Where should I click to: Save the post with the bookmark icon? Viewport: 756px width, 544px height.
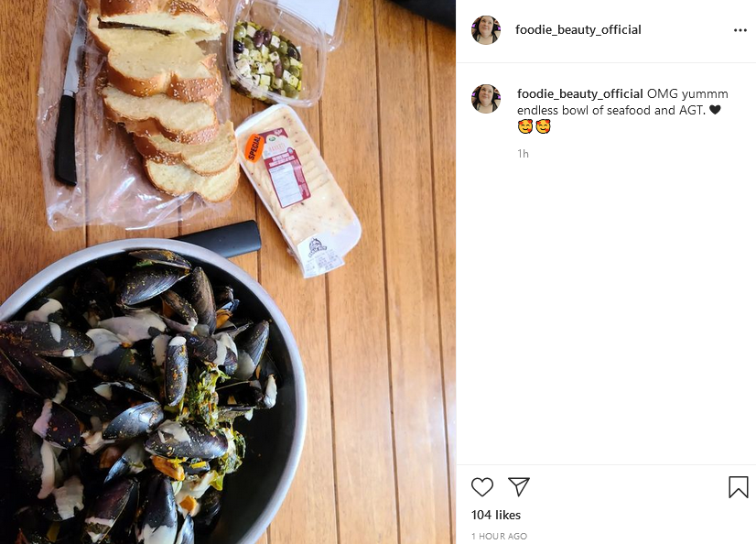tap(739, 487)
